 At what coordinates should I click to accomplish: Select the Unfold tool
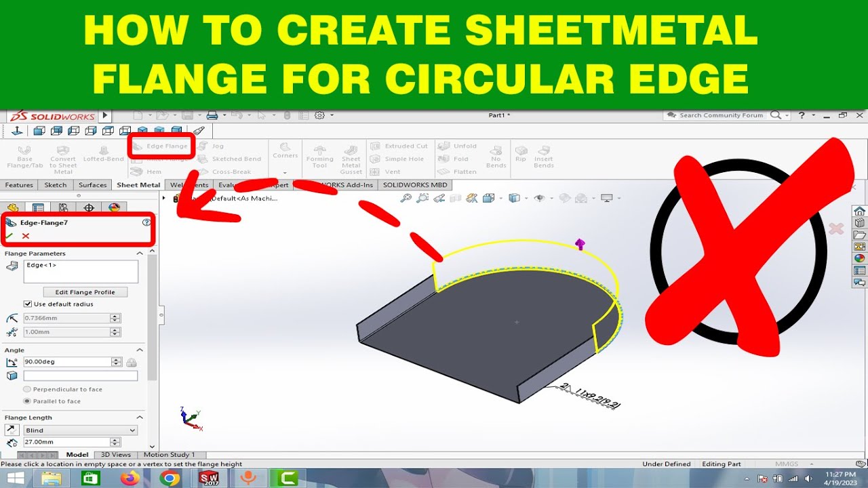(x=458, y=146)
